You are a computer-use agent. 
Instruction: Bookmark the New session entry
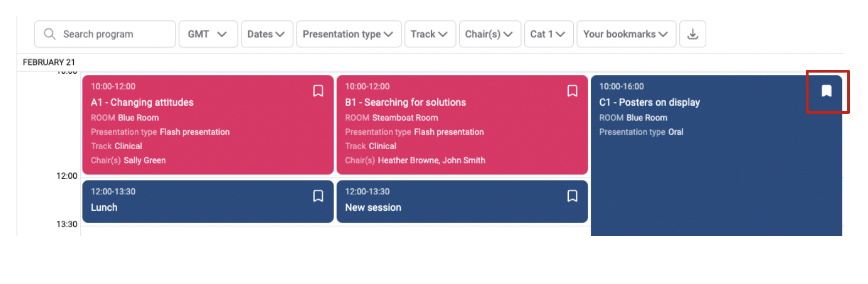[572, 196]
